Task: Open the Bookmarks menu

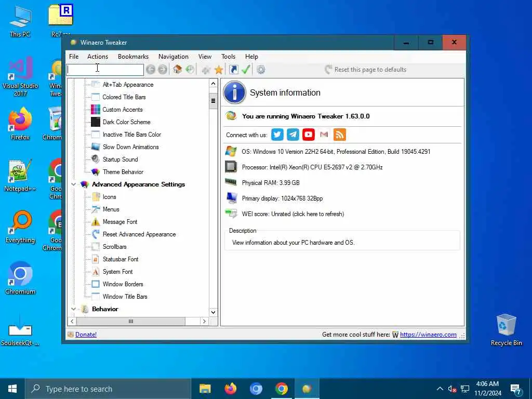Action: (133, 57)
